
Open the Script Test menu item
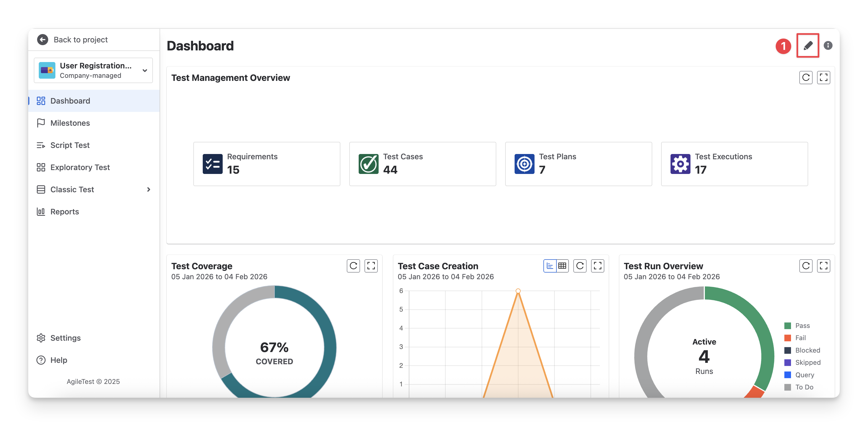(70, 145)
